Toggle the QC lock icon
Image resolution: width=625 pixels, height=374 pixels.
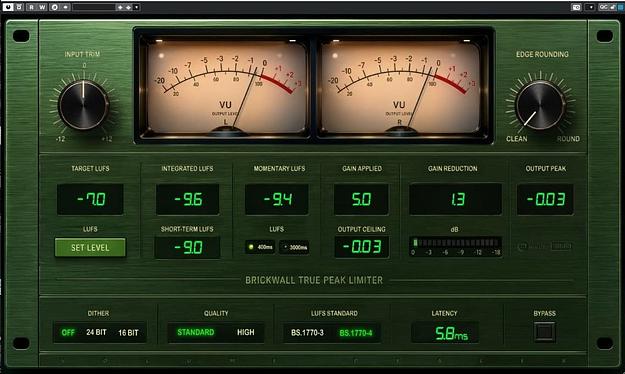pos(612,7)
